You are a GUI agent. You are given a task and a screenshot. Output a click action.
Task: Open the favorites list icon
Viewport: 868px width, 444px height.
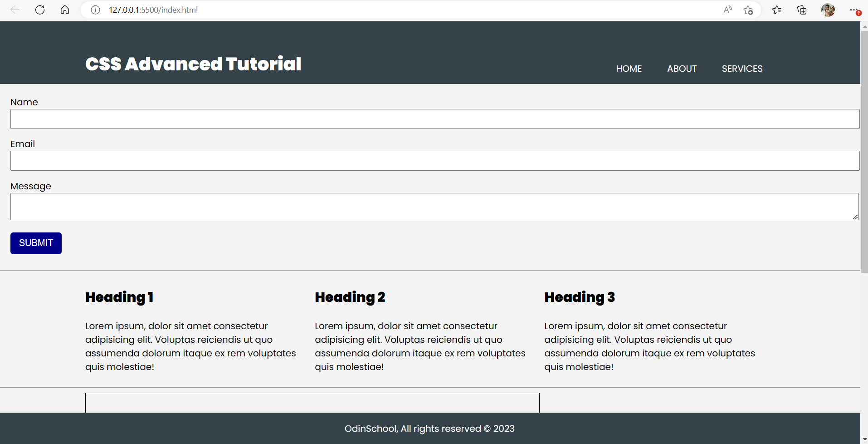tap(777, 10)
